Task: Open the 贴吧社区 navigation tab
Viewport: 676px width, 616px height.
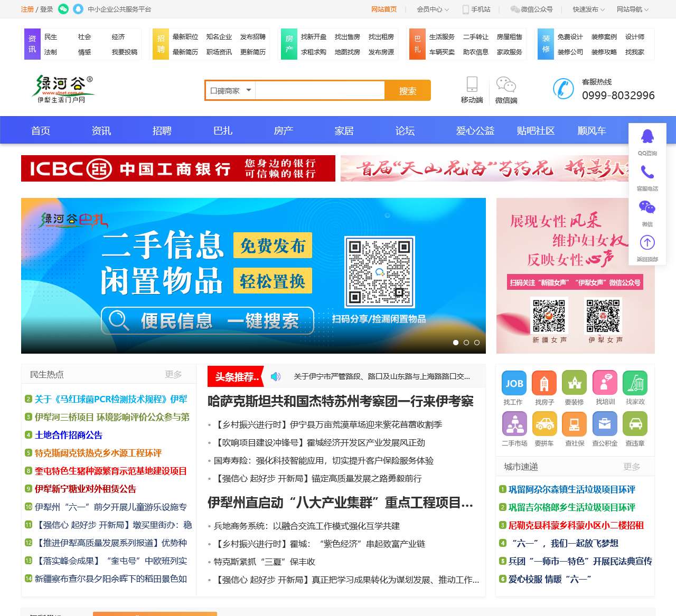Action: (x=536, y=130)
